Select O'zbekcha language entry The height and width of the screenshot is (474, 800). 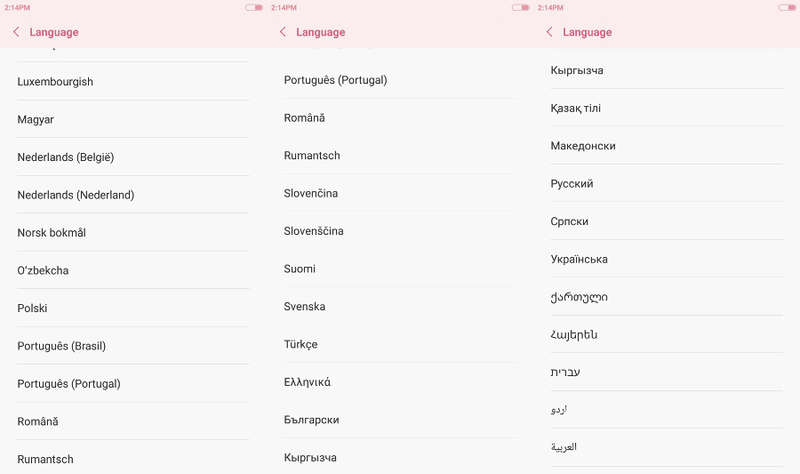click(x=133, y=270)
